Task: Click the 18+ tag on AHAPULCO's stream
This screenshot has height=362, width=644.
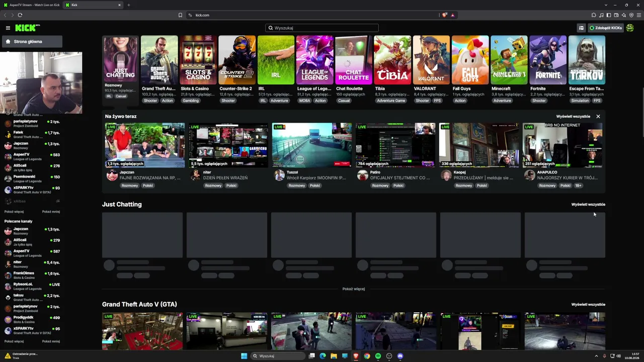Action: [x=578, y=186]
